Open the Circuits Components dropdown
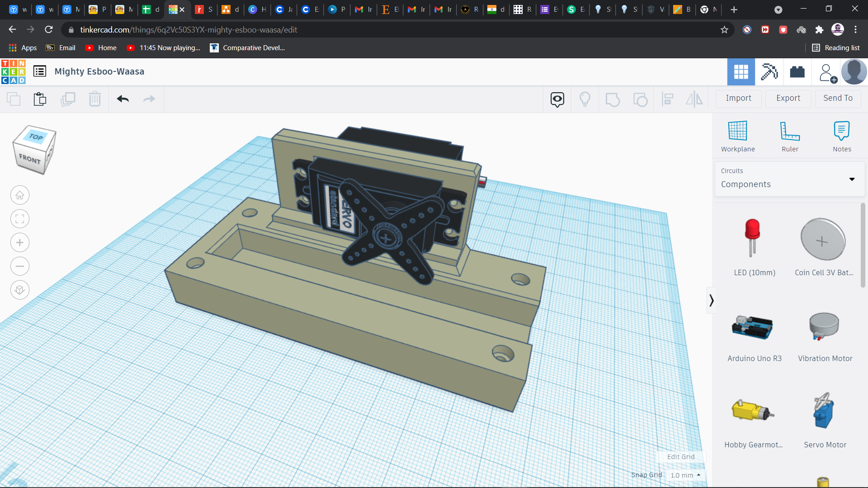Screen dimensions: 868x488 789,178
